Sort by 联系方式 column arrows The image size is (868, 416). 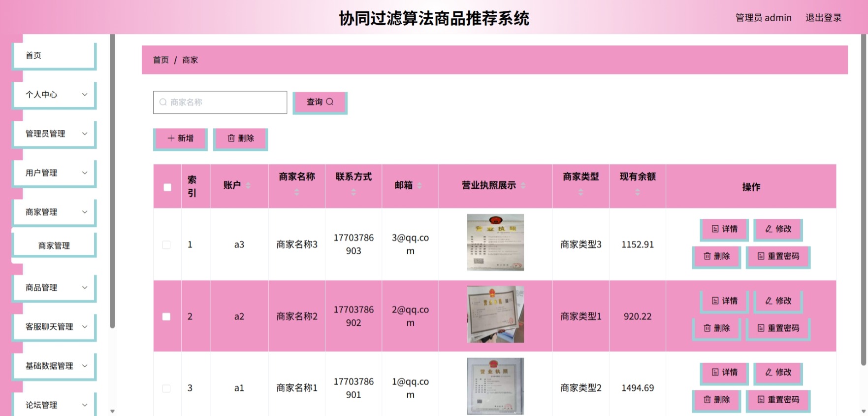pos(354,192)
